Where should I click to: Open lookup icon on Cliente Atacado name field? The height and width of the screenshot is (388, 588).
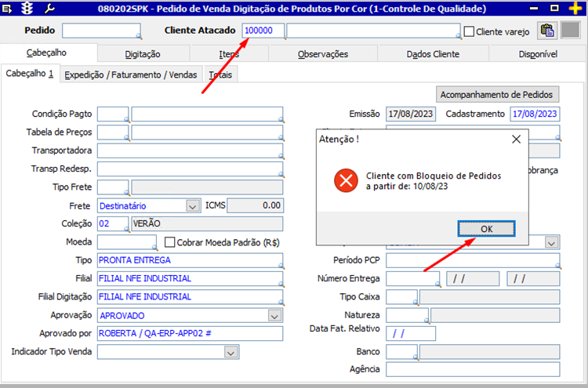click(459, 36)
